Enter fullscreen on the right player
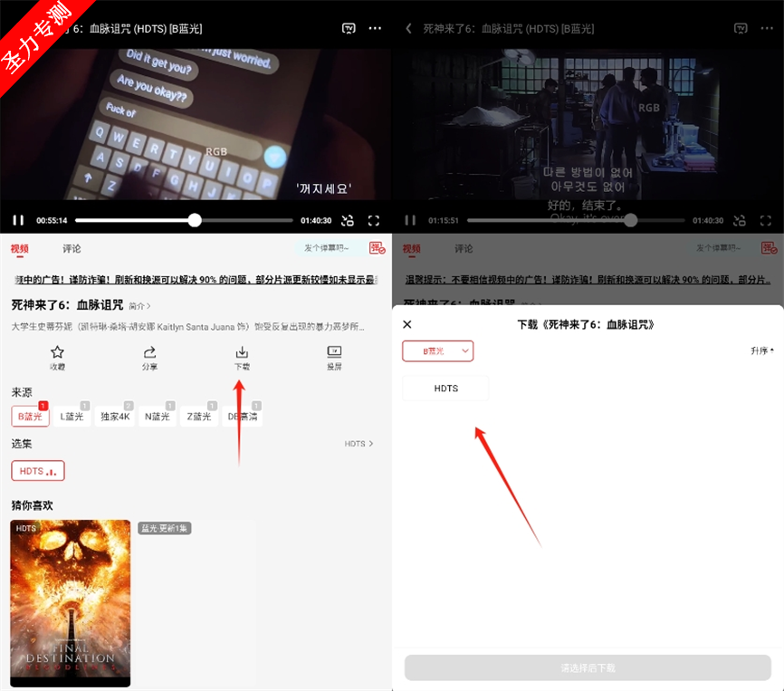784x691 pixels. pyautogui.click(x=766, y=220)
